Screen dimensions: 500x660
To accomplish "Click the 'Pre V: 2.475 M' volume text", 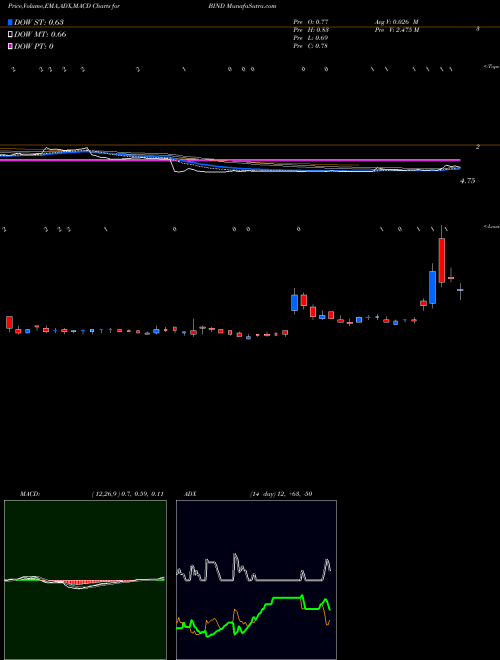I will [x=397, y=30].
